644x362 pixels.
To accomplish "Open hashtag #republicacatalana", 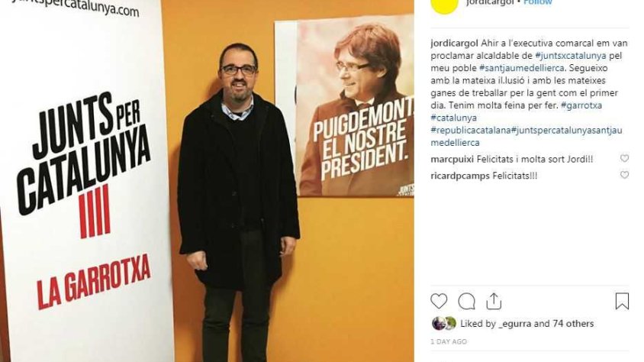I will pos(471,131).
